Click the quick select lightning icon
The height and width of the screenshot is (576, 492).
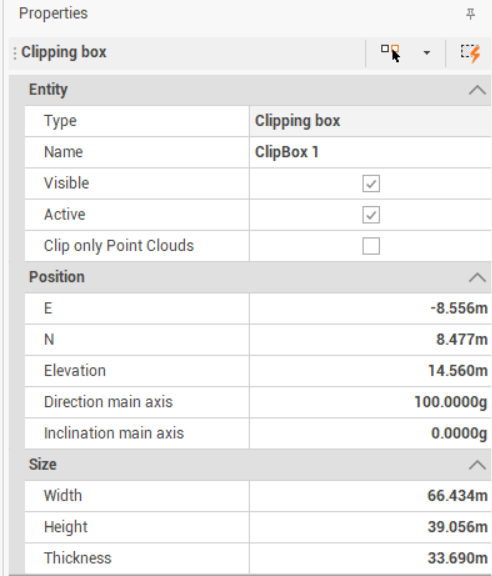(471, 53)
